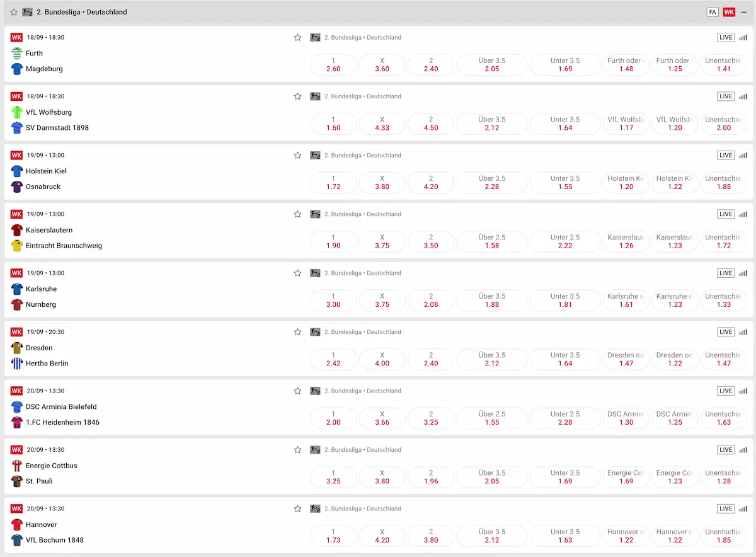Select Unter 2.5 at 2.28 for Bielefeld
756x557 pixels.
(565, 418)
